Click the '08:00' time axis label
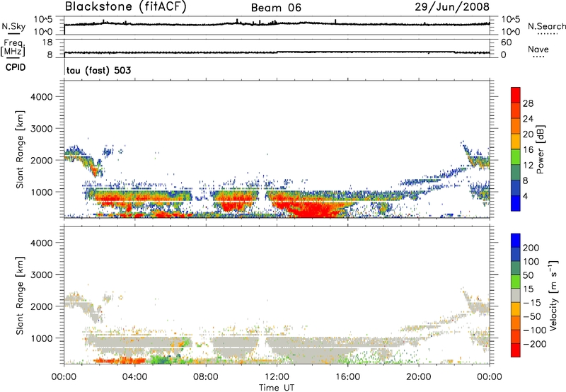The height and width of the screenshot is (392, 566). [x=206, y=377]
